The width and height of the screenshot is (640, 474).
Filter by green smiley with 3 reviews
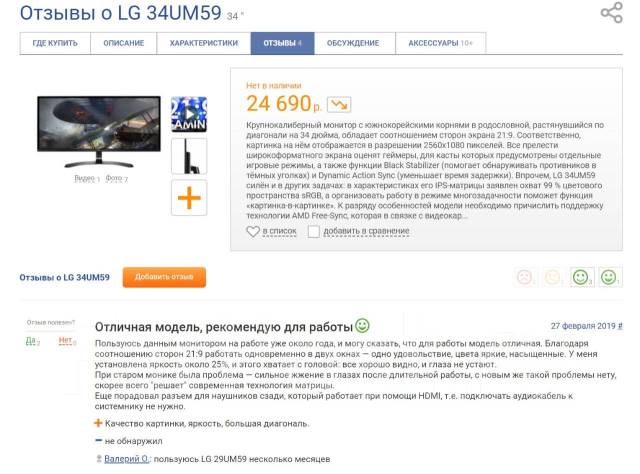coord(581,277)
